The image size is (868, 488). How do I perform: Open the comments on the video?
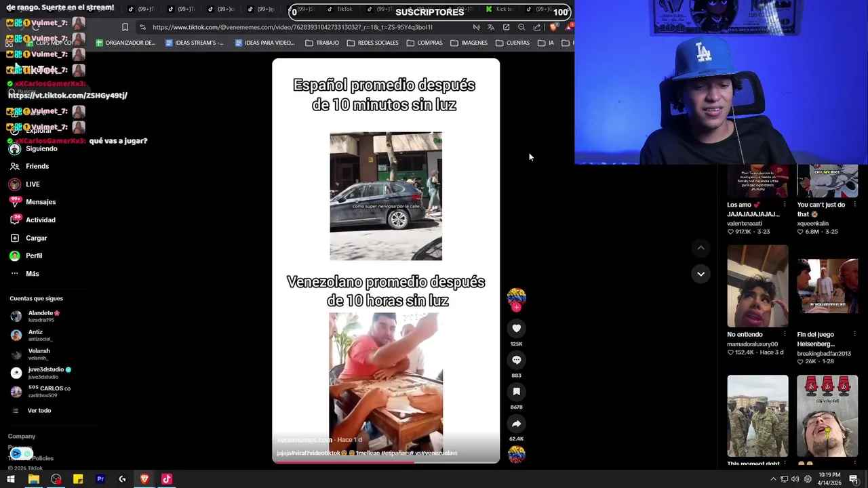coord(516,360)
